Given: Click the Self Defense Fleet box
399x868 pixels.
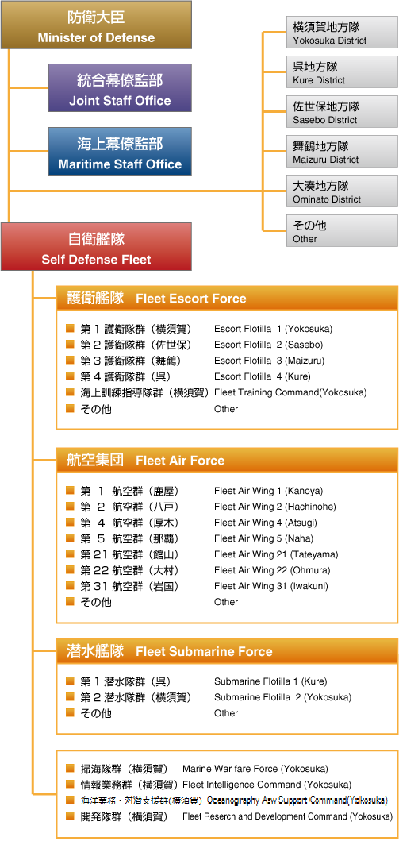Looking at the screenshot, I should (x=96, y=247).
